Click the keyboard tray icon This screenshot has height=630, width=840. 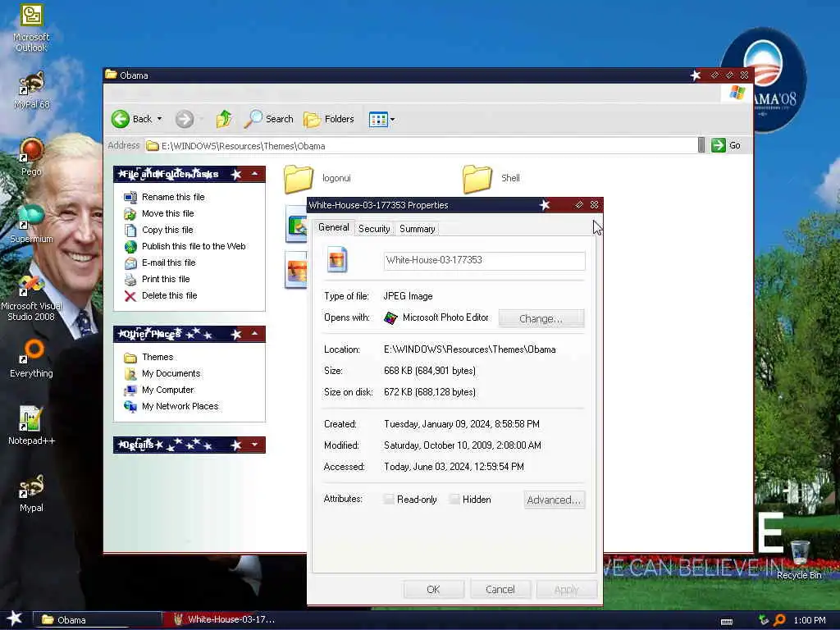click(727, 622)
